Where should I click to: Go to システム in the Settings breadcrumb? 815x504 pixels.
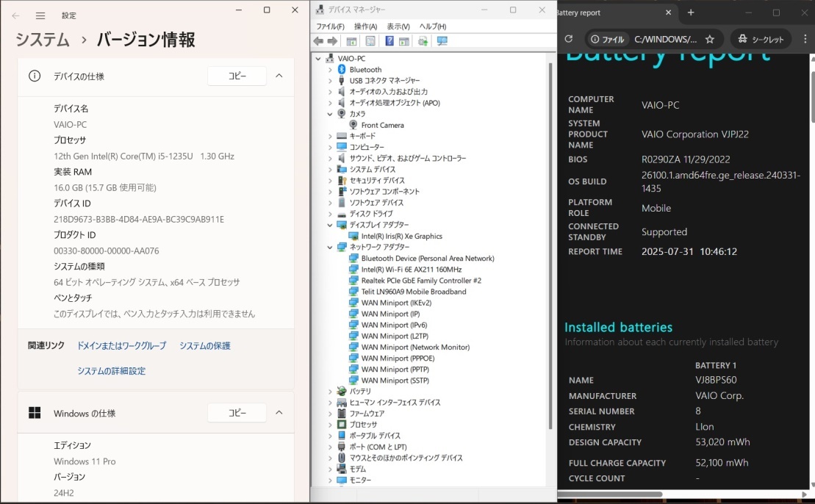pos(42,40)
